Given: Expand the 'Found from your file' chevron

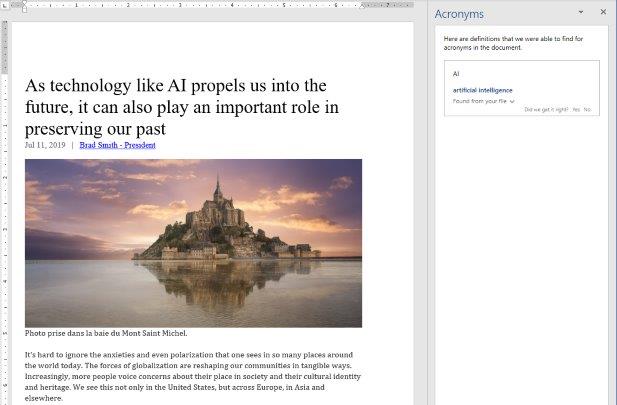Looking at the screenshot, I should pyautogui.click(x=512, y=101).
